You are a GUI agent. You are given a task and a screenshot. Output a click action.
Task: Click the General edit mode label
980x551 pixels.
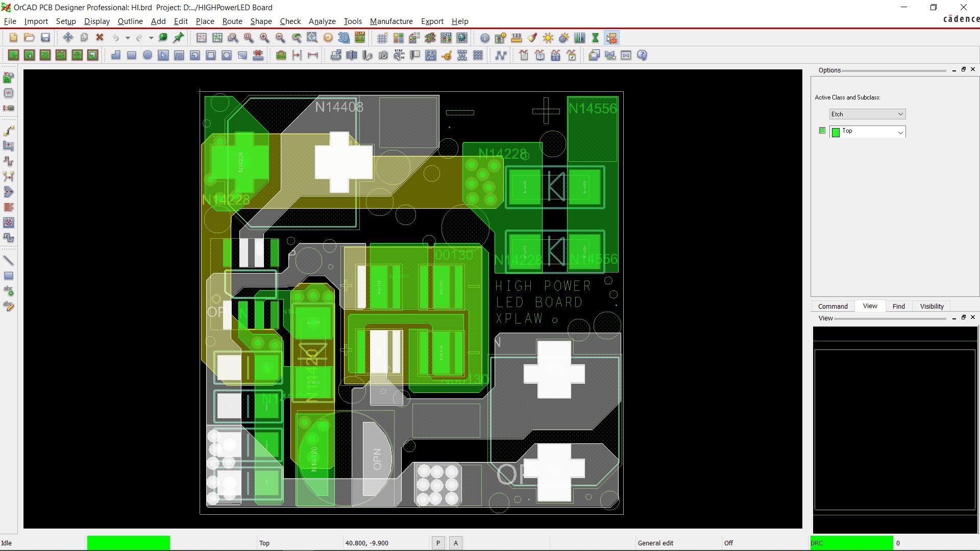pyautogui.click(x=655, y=543)
